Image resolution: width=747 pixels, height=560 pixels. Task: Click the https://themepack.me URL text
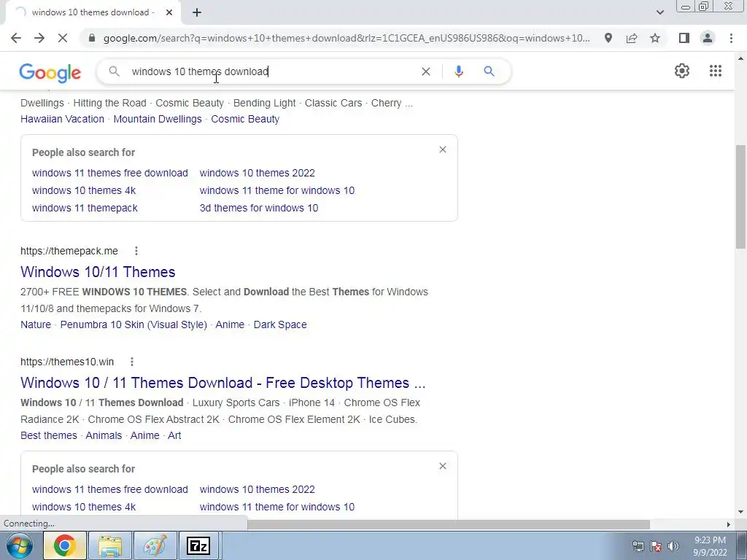tap(69, 251)
